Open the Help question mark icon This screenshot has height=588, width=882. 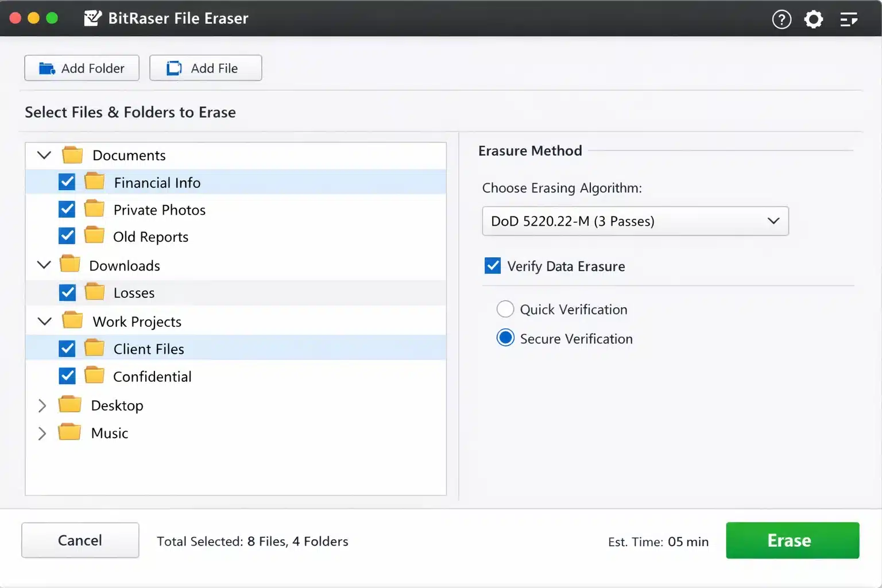[x=782, y=19]
